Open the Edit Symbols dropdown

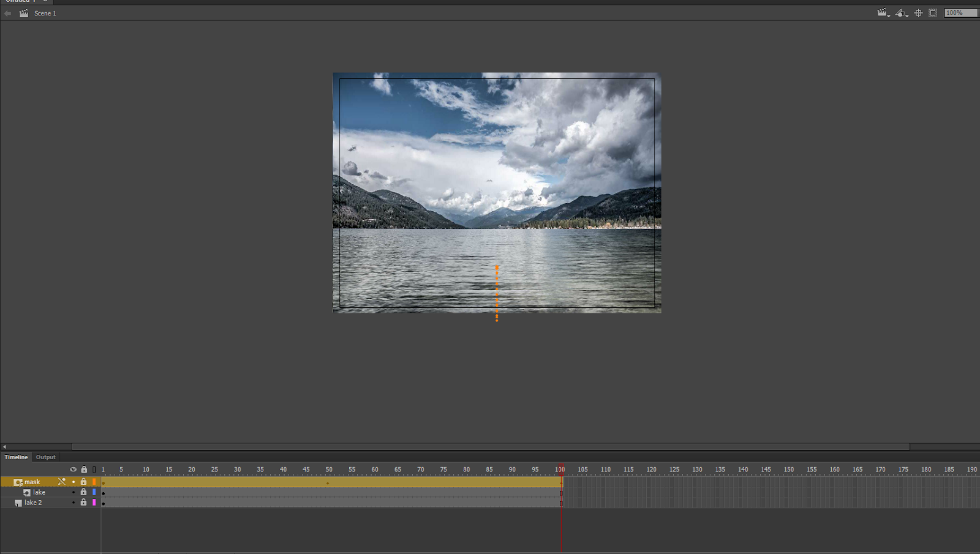pyautogui.click(x=901, y=13)
